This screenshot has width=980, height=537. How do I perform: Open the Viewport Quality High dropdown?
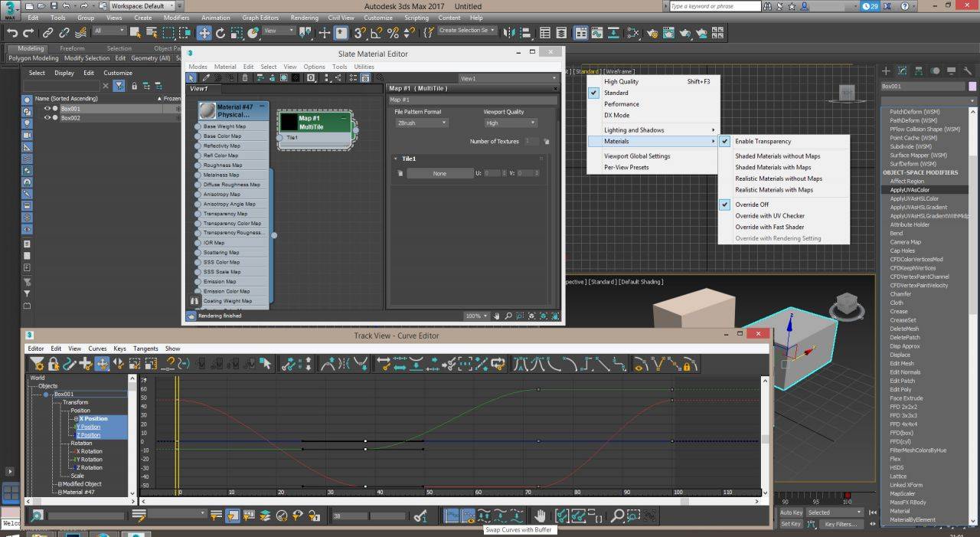pyautogui.click(x=510, y=123)
